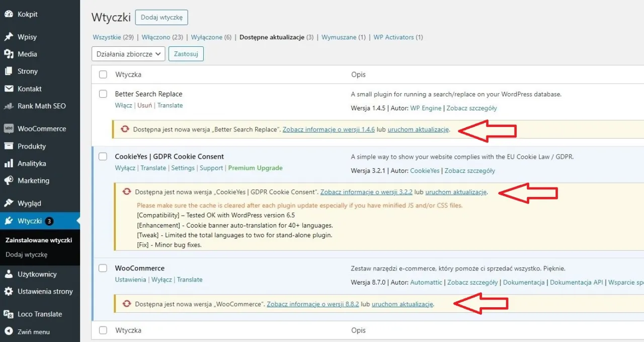644x342 pixels.
Task: Click the Analityka bar chart icon
Action: tap(9, 163)
